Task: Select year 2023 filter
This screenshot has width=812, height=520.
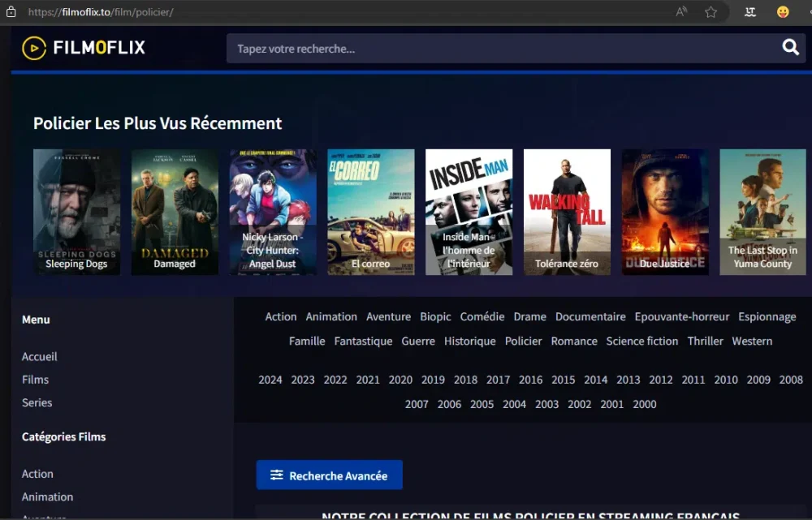Action: [x=303, y=380]
